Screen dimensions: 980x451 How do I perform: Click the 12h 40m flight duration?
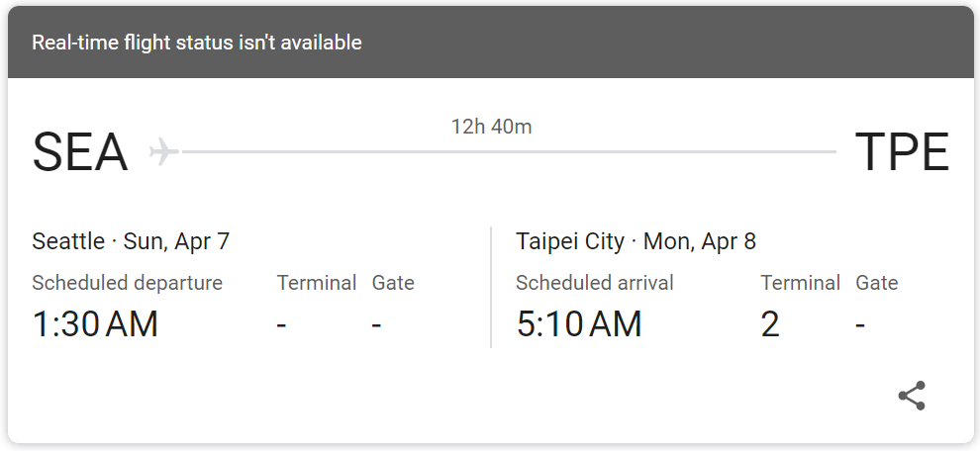(x=491, y=127)
